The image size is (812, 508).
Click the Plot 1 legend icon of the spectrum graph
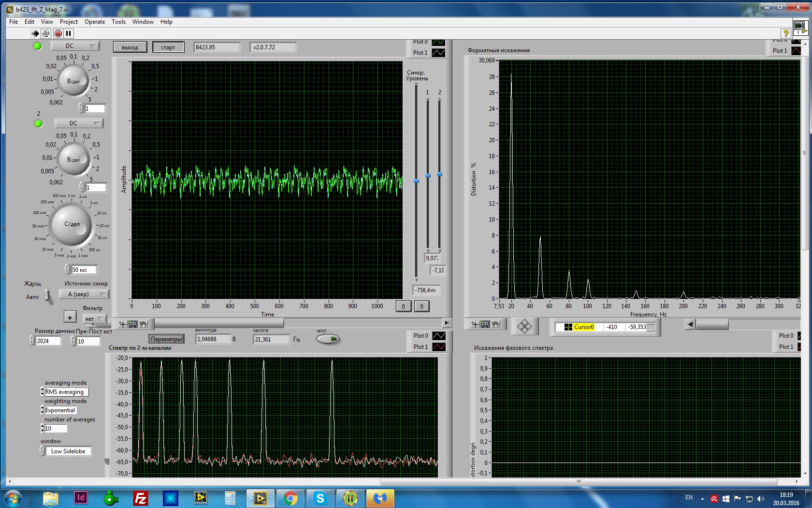coord(438,347)
